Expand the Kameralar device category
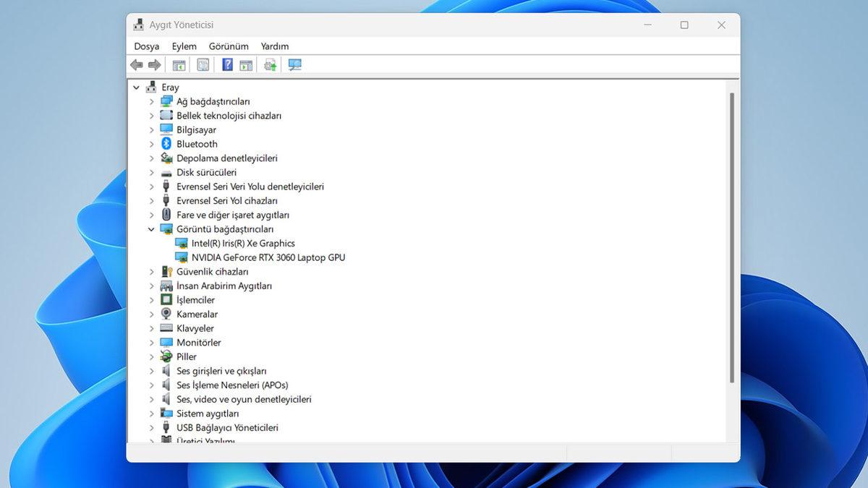The height and width of the screenshot is (488, 868). (152, 314)
